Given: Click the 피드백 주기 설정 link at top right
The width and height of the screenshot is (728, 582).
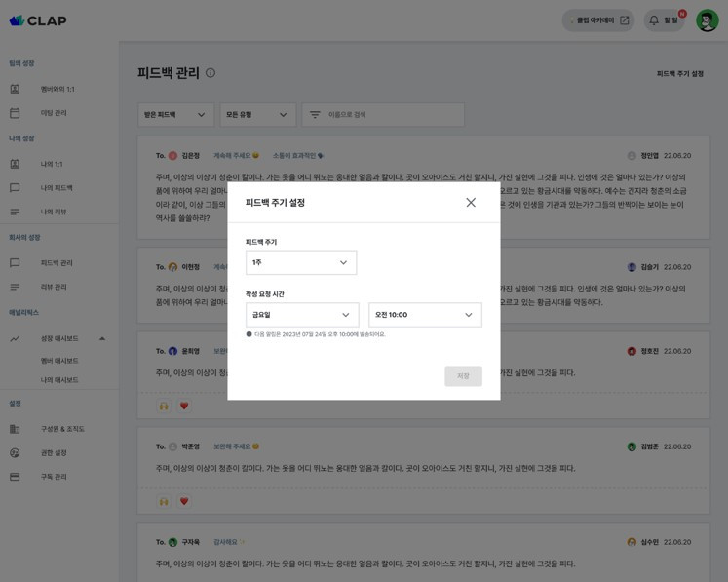Looking at the screenshot, I should pyautogui.click(x=679, y=74).
